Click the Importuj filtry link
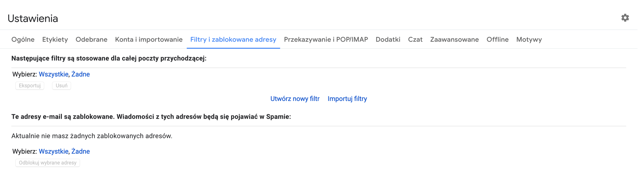Screen dimensions: 644x185 click(x=347, y=99)
